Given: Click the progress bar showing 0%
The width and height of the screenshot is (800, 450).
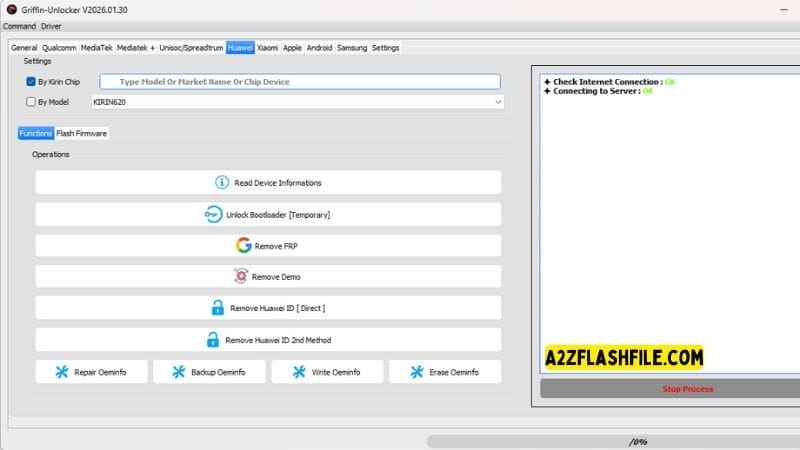Looking at the screenshot, I should (x=613, y=441).
